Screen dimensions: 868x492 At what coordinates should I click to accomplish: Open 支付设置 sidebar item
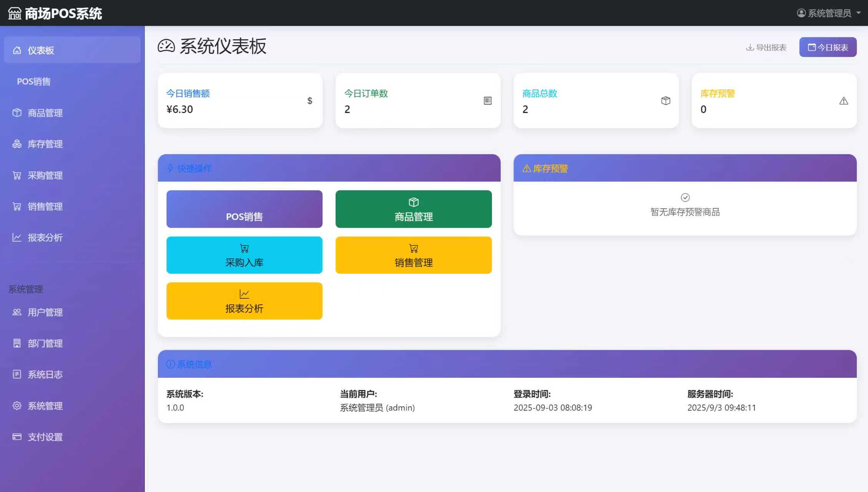tap(45, 437)
